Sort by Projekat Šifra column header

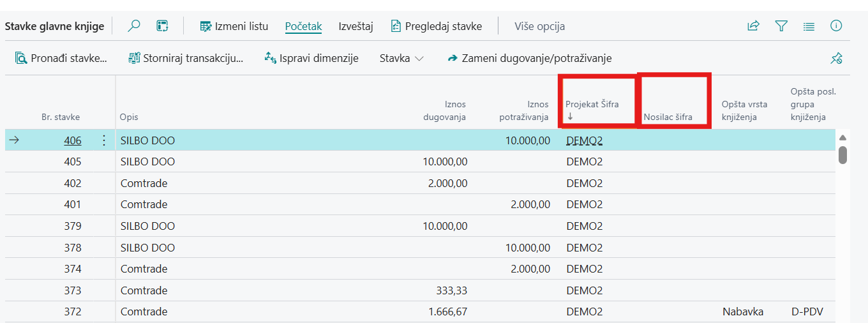pos(592,105)
